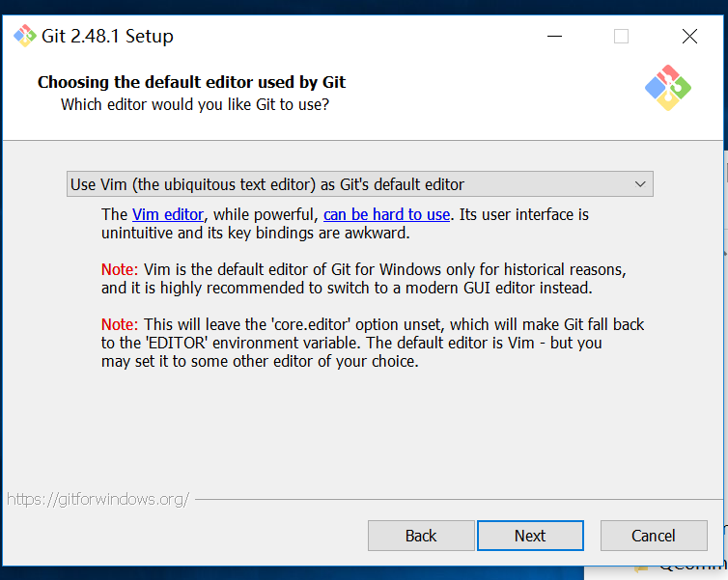Go back with the Back button
The height and width of the screenshot is (580, 728).
[421, 536]
